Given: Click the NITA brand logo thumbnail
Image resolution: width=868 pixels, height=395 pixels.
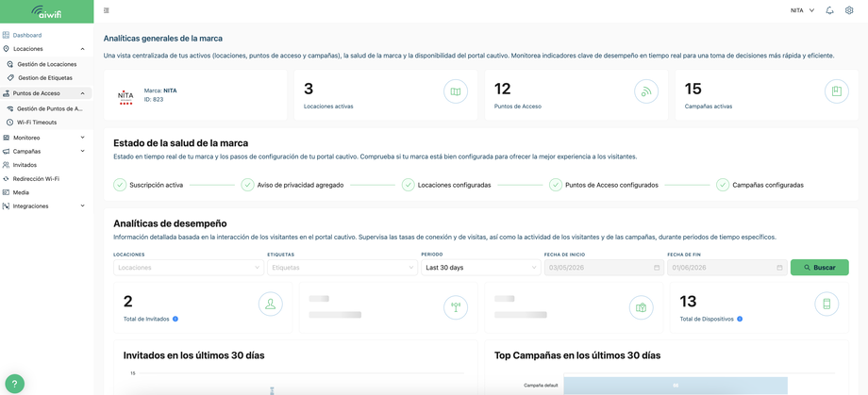Looking at the screenshot, I should click(x=125, y=96).
